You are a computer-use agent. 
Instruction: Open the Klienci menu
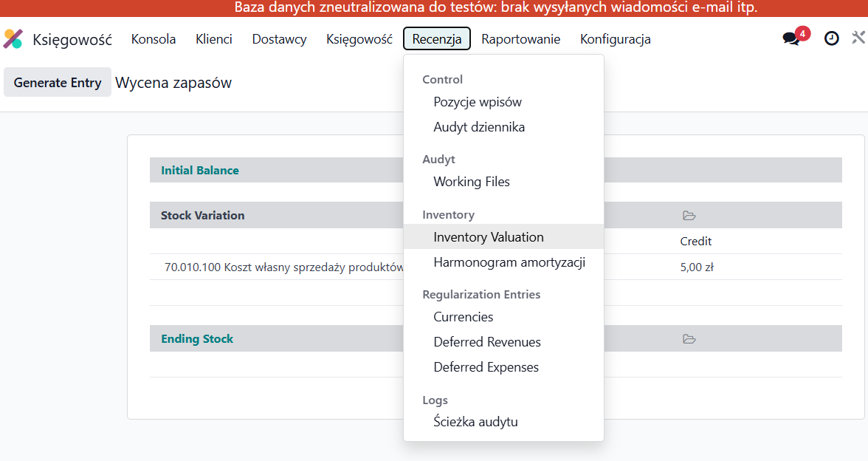(213, 39)
